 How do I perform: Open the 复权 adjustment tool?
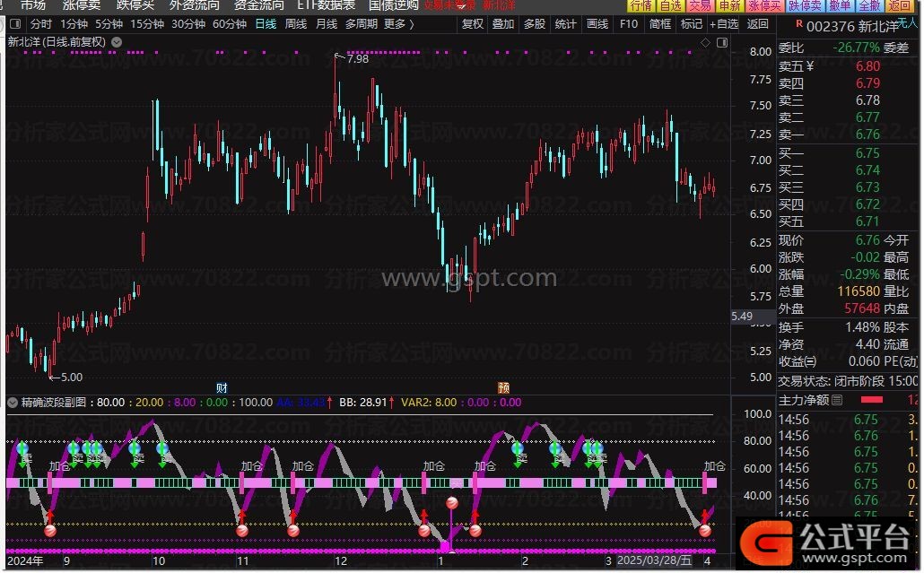tap(472, 24)
